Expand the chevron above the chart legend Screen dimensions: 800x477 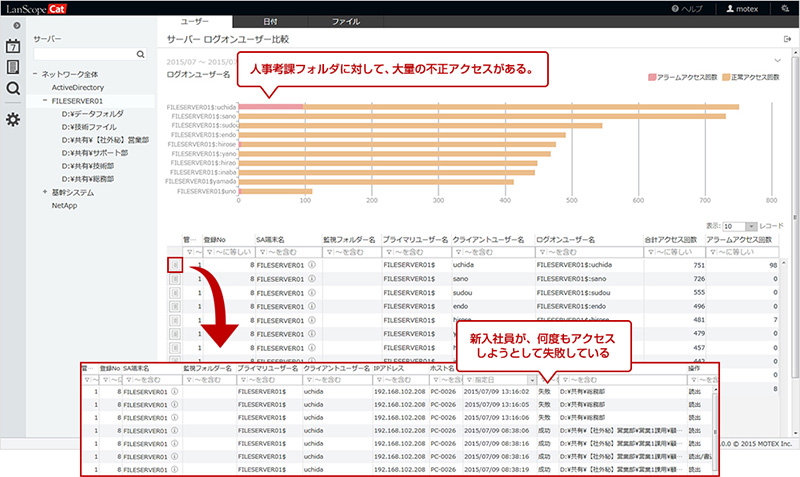(x=778, y=60)
